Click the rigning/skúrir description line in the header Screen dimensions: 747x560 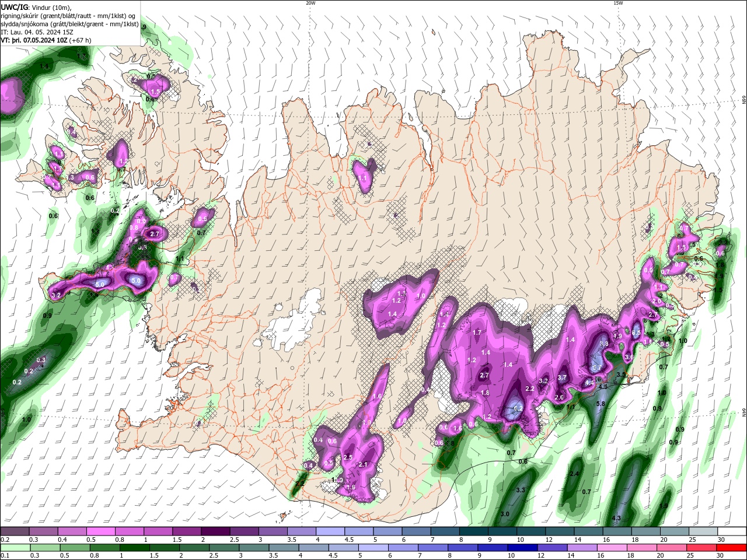coord(69,16)
